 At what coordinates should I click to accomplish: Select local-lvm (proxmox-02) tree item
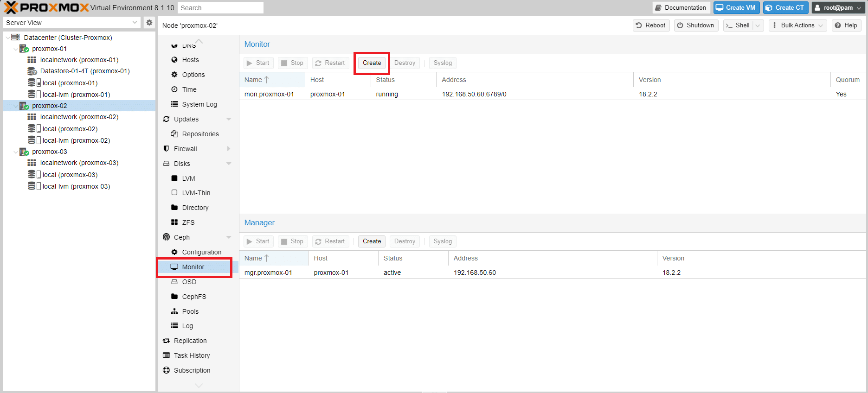pos(79,140)
